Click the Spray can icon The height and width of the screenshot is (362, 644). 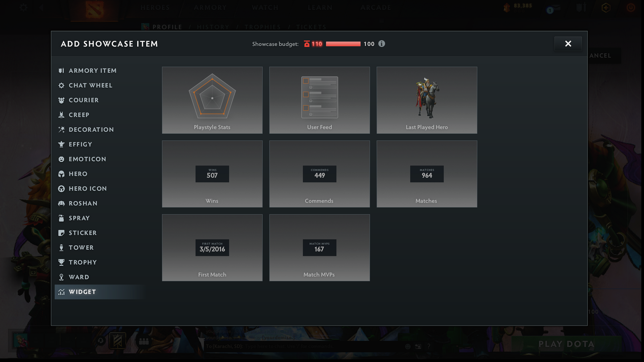tap(62, 218)
